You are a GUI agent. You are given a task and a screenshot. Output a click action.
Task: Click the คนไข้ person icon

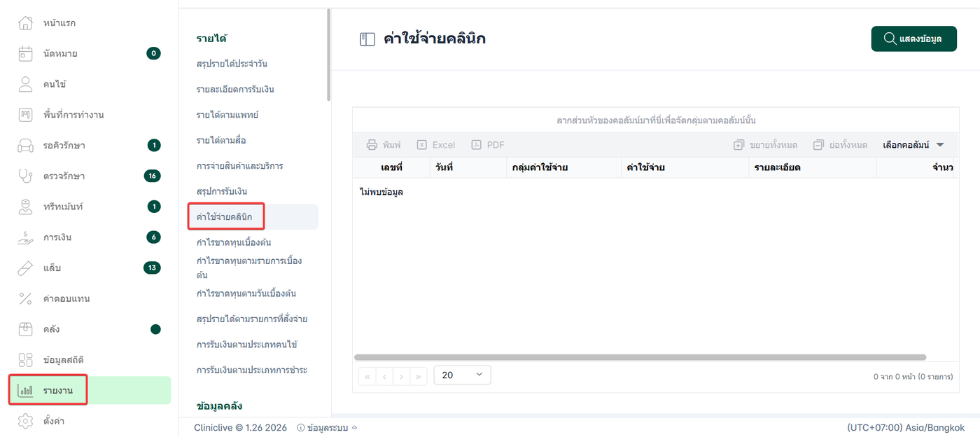(x=25, y=84)
